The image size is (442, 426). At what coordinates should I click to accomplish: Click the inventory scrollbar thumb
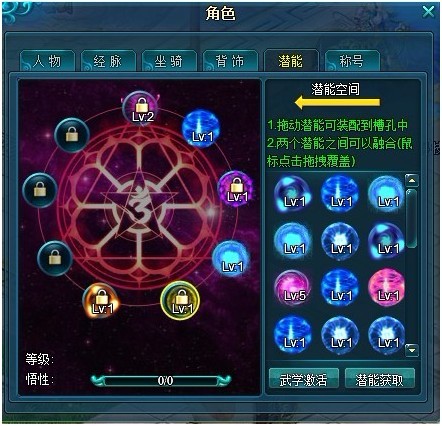412,218
